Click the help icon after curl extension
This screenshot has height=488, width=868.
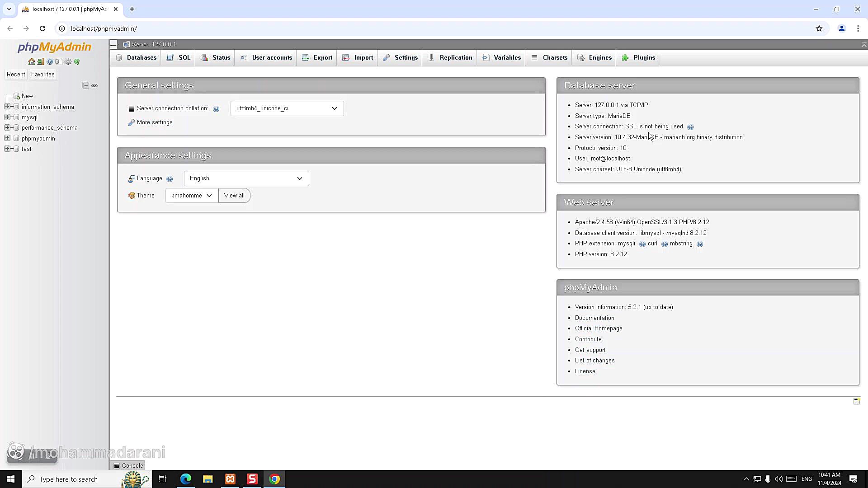point(665,244)
